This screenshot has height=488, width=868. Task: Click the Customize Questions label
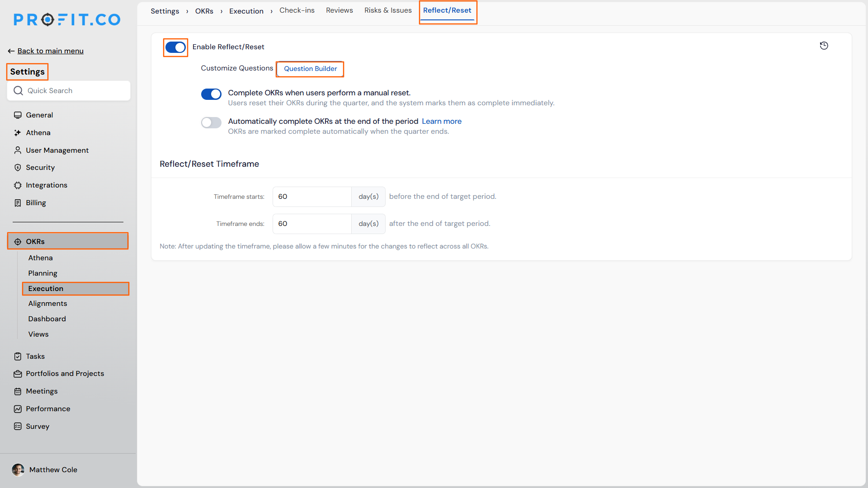[237, 68]
